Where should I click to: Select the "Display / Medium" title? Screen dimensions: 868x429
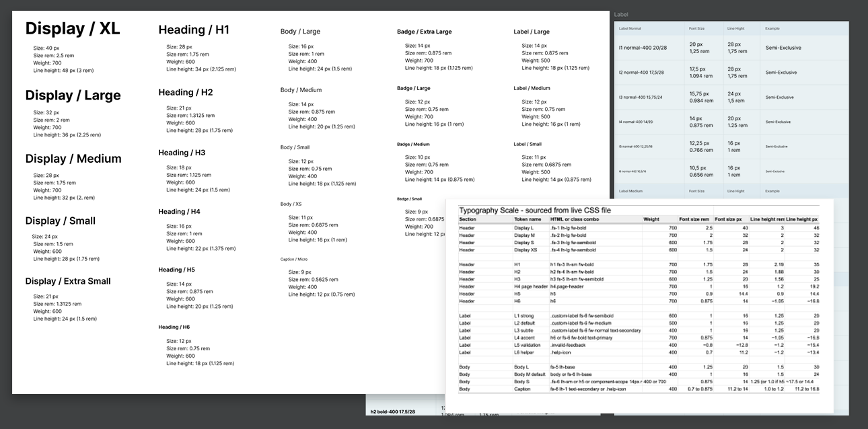coord(73,159)
